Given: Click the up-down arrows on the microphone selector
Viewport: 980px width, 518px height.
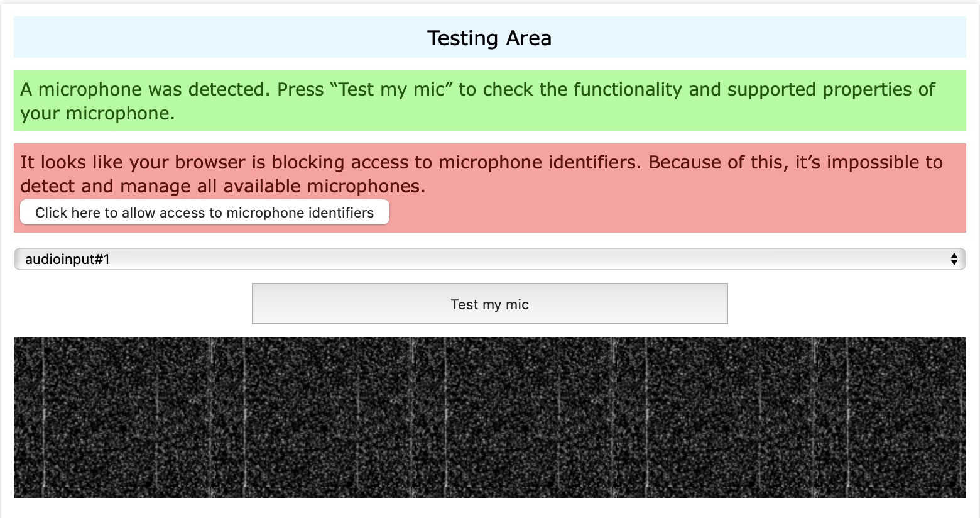Looking at the screenshot, I should (954, 259).
